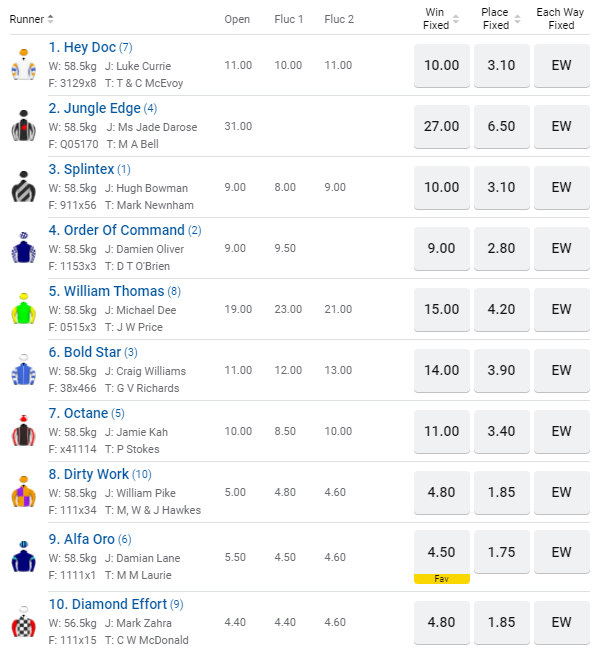
Task: Select Hey Doc win fixed odds 10.00
Action: [x=442, y=66]
